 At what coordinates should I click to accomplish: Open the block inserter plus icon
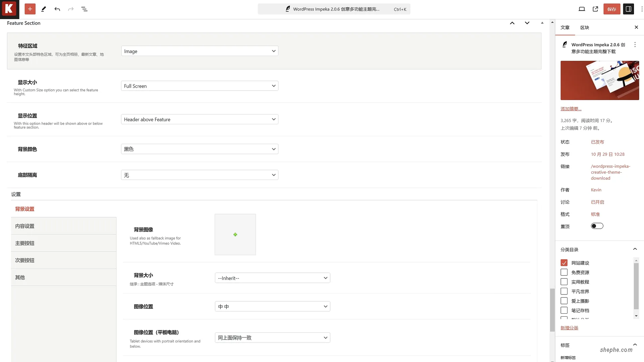tap(30, 9)
